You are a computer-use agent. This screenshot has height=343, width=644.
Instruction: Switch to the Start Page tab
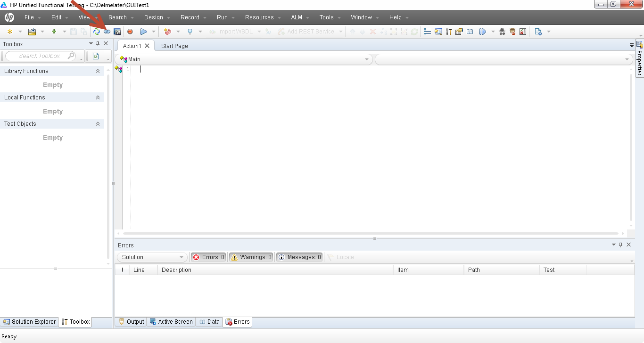click(174, 46)
